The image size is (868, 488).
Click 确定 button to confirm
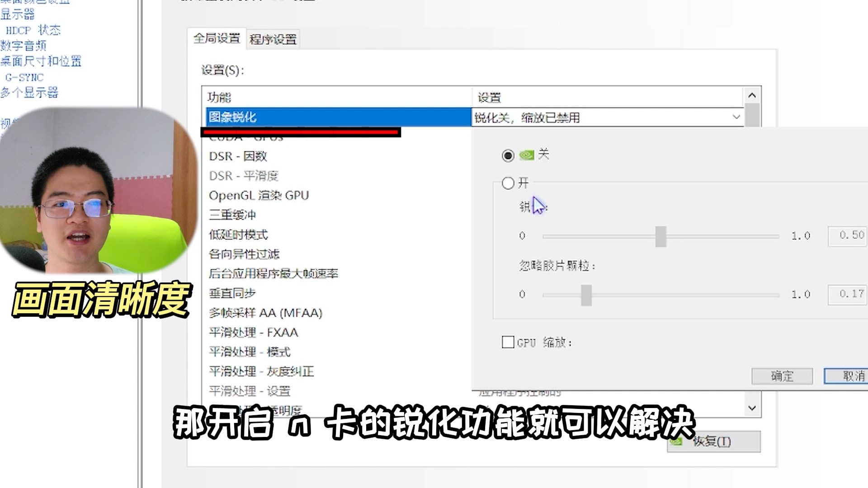pos(782,376)
